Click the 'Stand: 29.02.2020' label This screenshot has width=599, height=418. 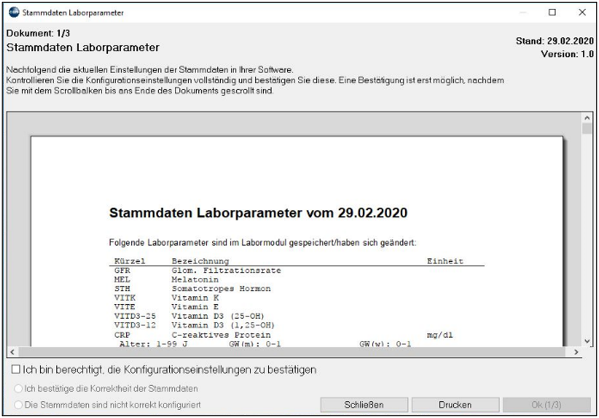coord(554,41)
